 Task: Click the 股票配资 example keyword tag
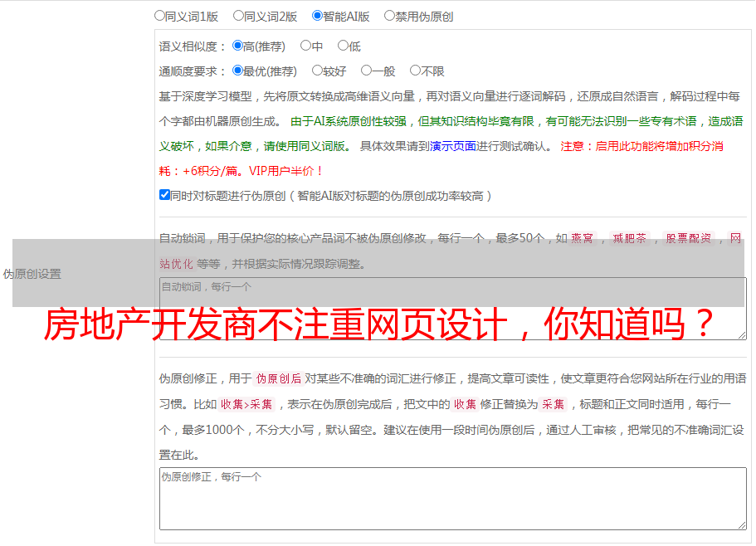[689, 238]
